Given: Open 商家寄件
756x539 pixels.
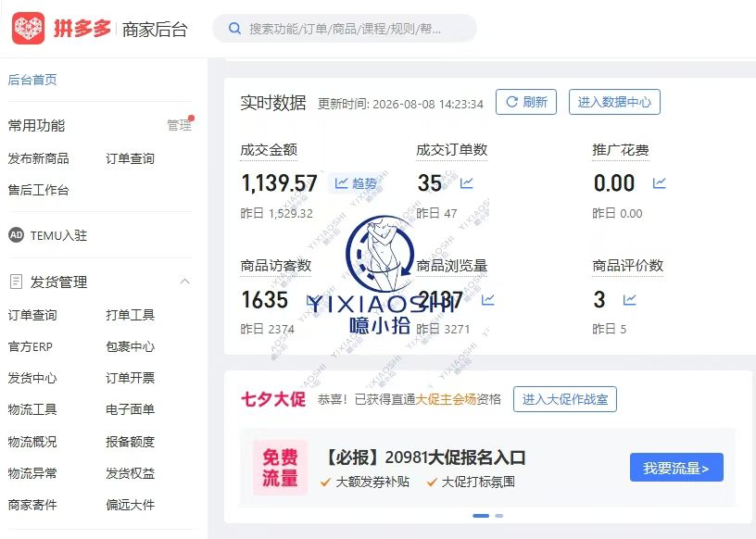Looking at the screenshot, I should coord(32,505).
